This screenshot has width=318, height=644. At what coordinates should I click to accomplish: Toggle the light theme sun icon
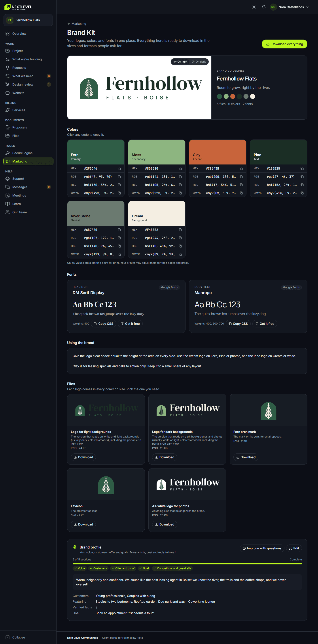254,7
